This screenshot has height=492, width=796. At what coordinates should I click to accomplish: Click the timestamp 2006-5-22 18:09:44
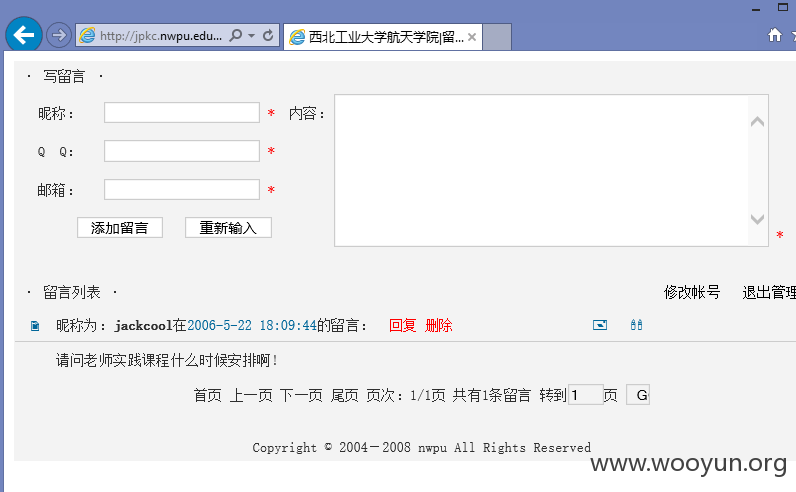tap(252, 325)
